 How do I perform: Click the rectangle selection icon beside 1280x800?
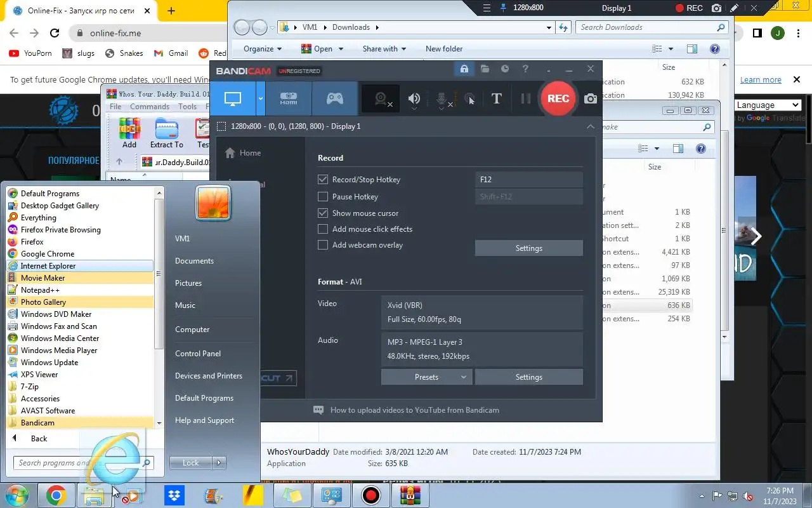[221, 126]
